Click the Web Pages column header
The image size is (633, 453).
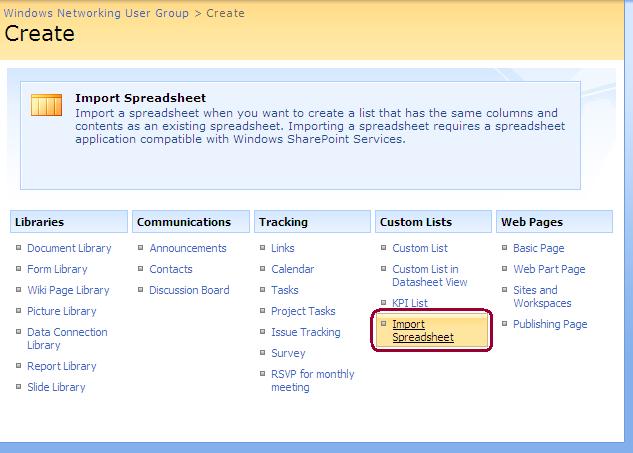tap(555, 222)
